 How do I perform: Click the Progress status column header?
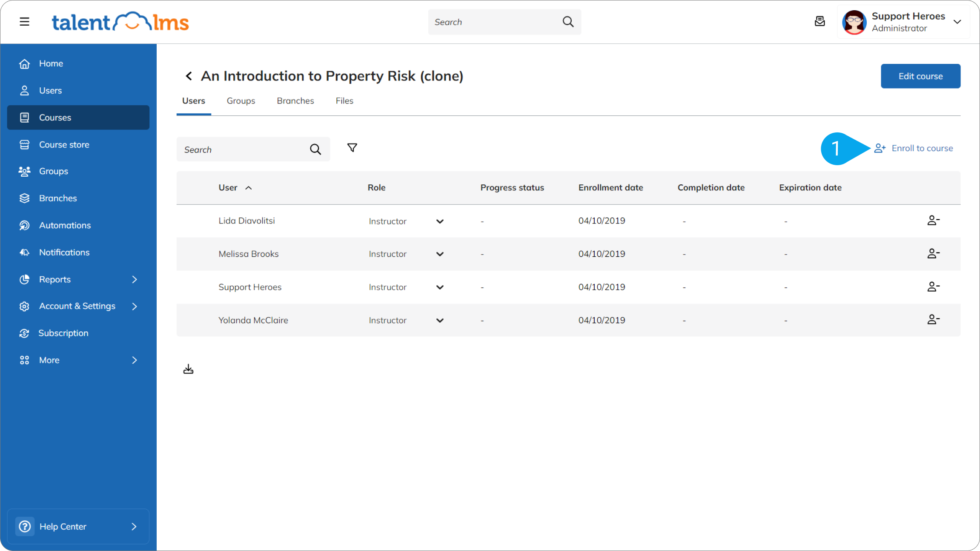tap(512, 188)
